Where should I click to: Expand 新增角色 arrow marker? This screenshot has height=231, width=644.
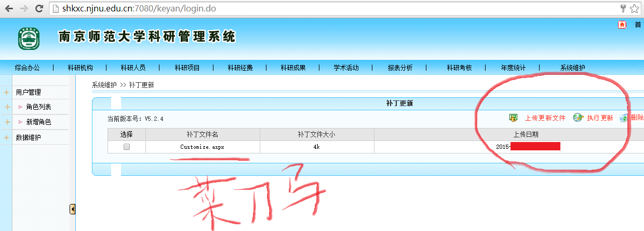point(20,122)
